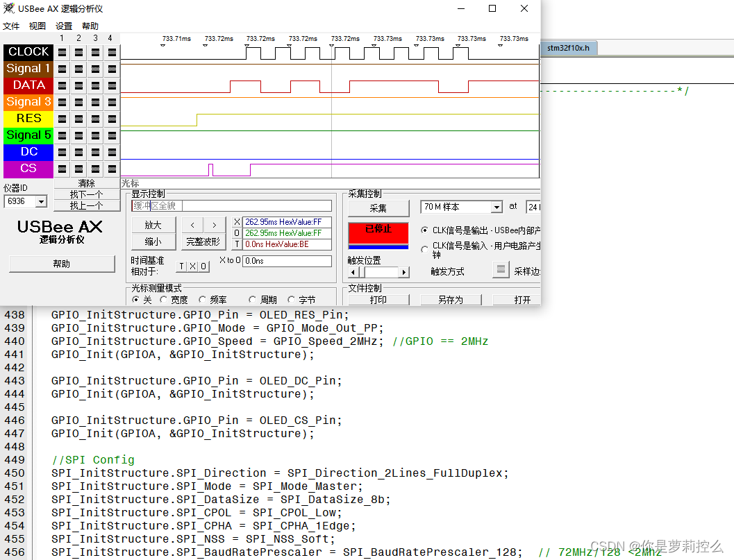Select CLK信号是输入 radio option

424,249
